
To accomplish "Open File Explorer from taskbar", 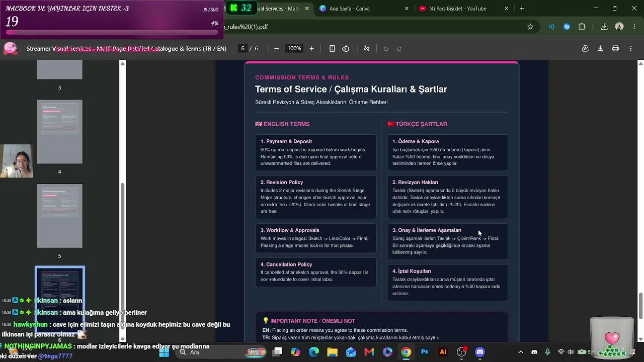I will 332,352.
